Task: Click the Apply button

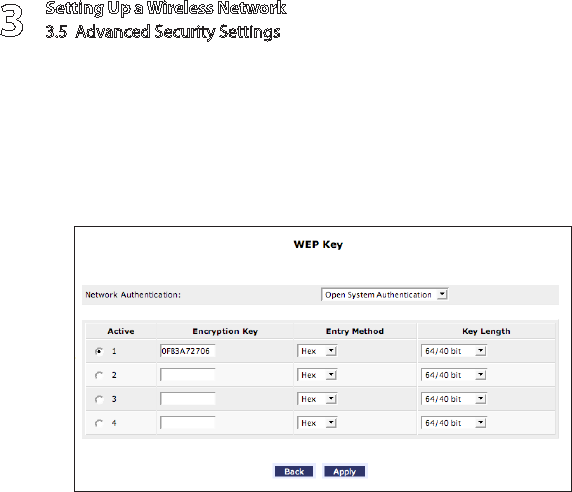Action: point(344,472)
